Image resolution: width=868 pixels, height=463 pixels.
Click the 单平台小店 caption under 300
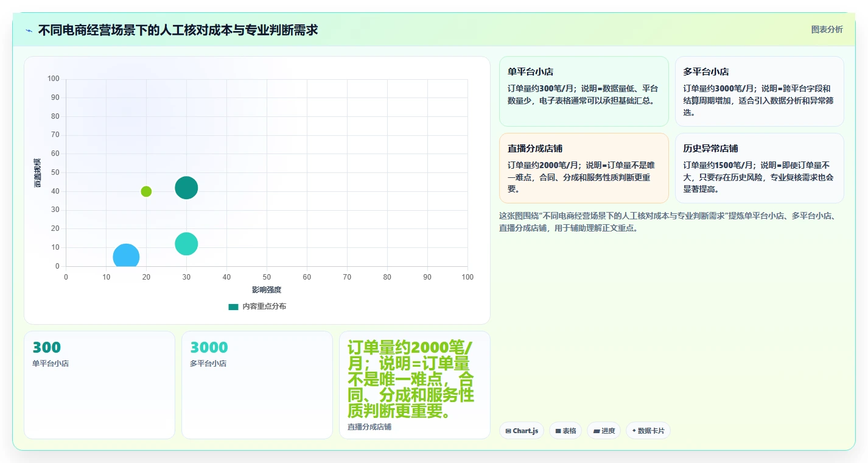51,364
